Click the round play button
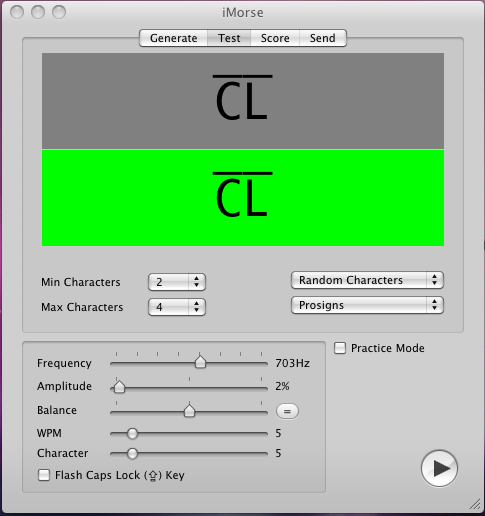485x516 pixels. [439, 468]
